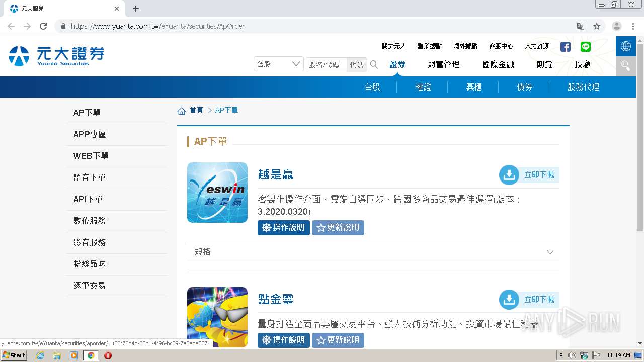644x362 pixels.
Task: Open file explorer from taskbar
Action: coord(57,355)
